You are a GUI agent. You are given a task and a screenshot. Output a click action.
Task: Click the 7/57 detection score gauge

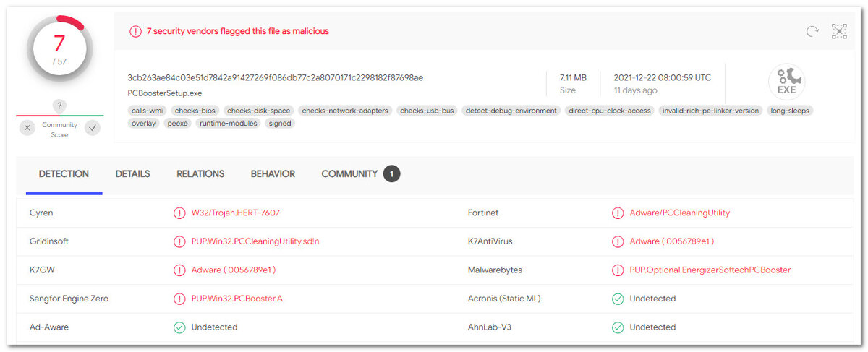[59, 50]
